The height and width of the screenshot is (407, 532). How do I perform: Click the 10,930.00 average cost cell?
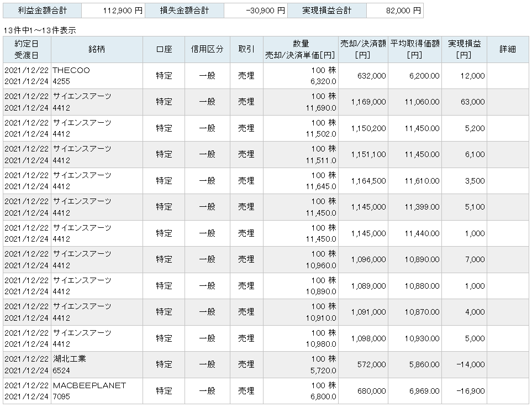415,338
